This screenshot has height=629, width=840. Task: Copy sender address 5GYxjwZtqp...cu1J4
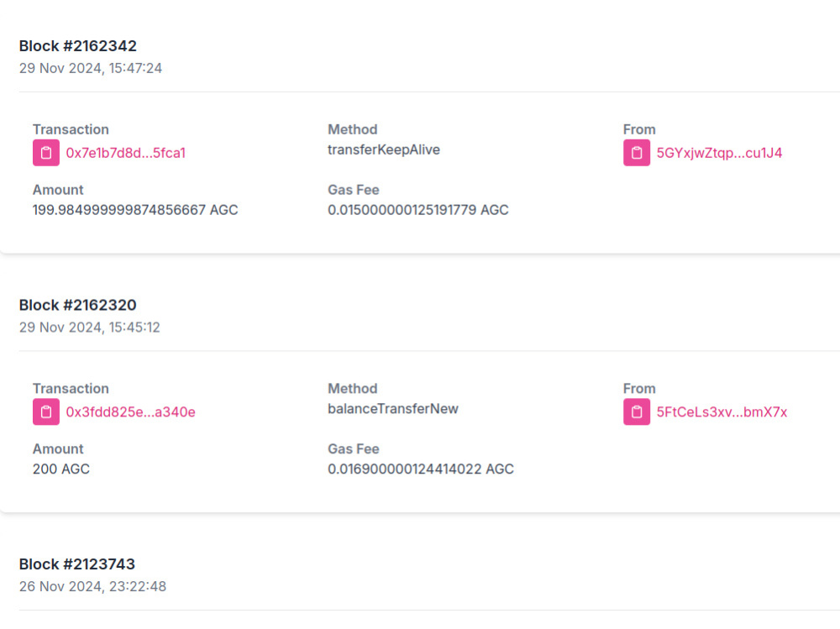coord(636,153)
